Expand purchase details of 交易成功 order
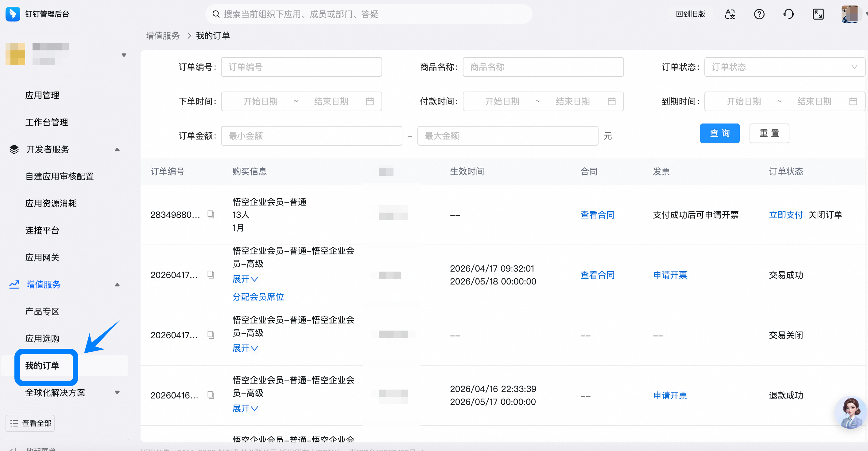 pyautogui.click(x=245, y=279)
